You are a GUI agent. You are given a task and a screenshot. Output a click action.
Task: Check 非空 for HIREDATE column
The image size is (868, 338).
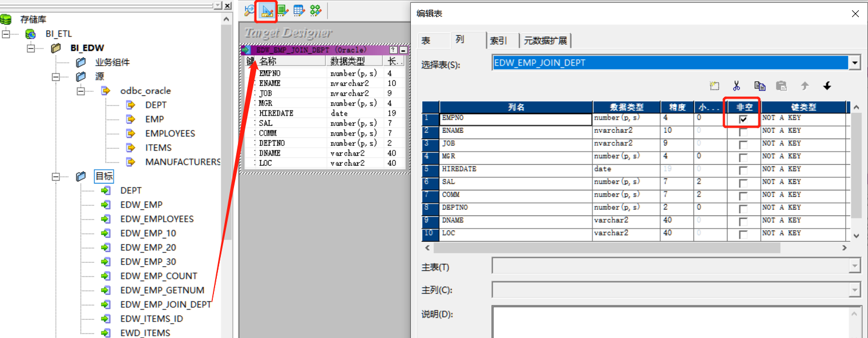[743, 170]
